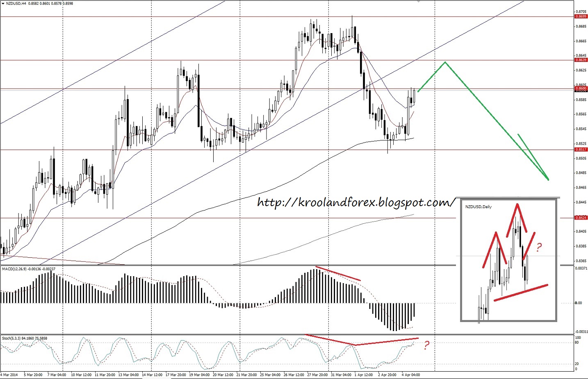Click the 5 Mar 20:00 time label

click(33, 374)
